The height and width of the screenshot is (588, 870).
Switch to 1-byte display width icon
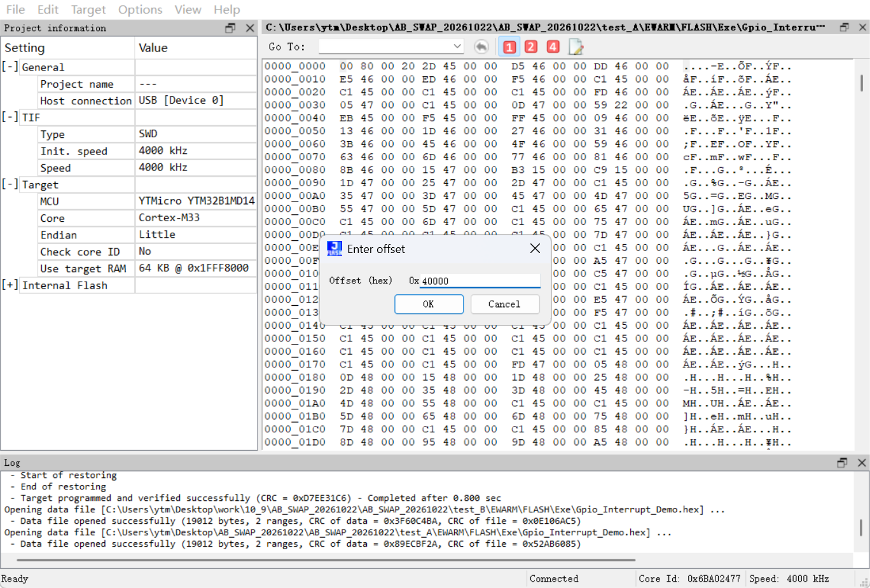[x=509, y=46]
